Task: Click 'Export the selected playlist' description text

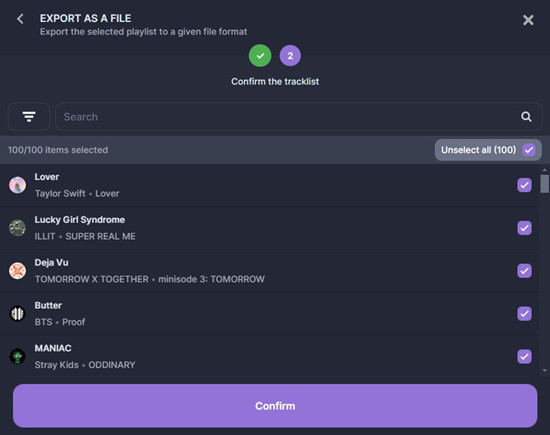Action: pos(143,32)
